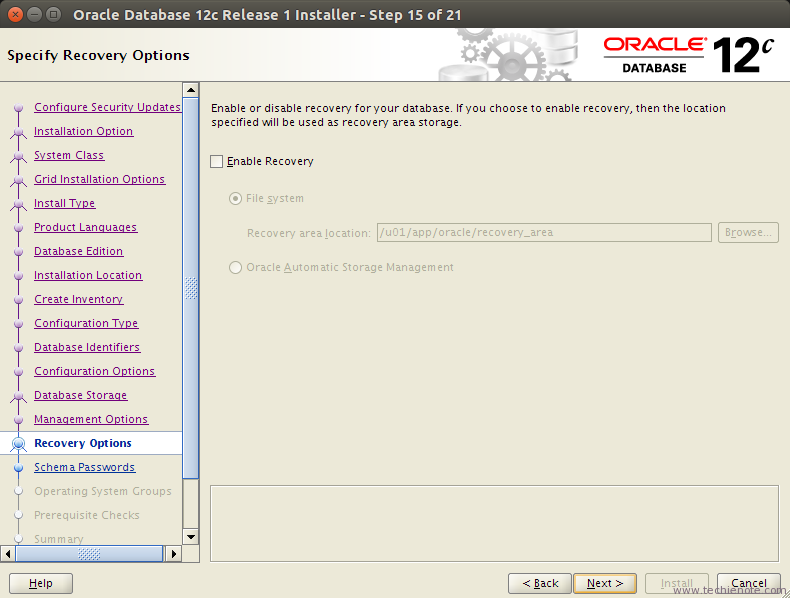The height and width of the screenshot is (598, 790).
Task: Click the sidebar vertical scrollbar thumb
Action: [191, 288]
